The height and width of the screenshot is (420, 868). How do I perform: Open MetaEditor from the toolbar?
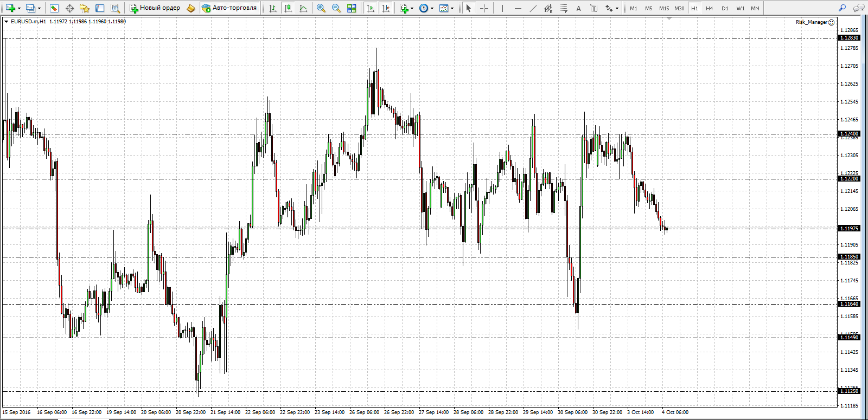coord(191,8)
